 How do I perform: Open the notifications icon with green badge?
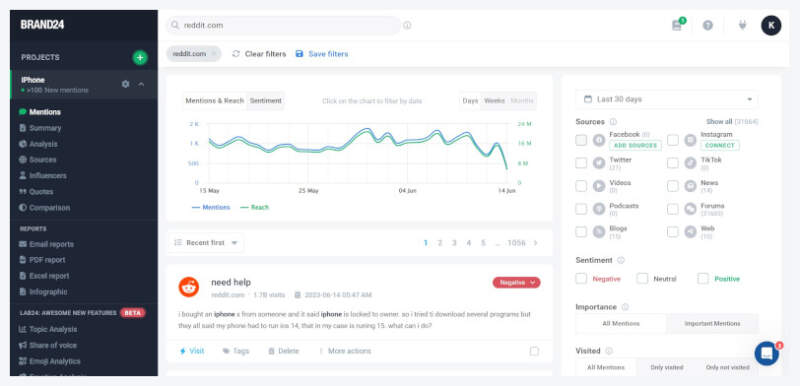(678, 25)
